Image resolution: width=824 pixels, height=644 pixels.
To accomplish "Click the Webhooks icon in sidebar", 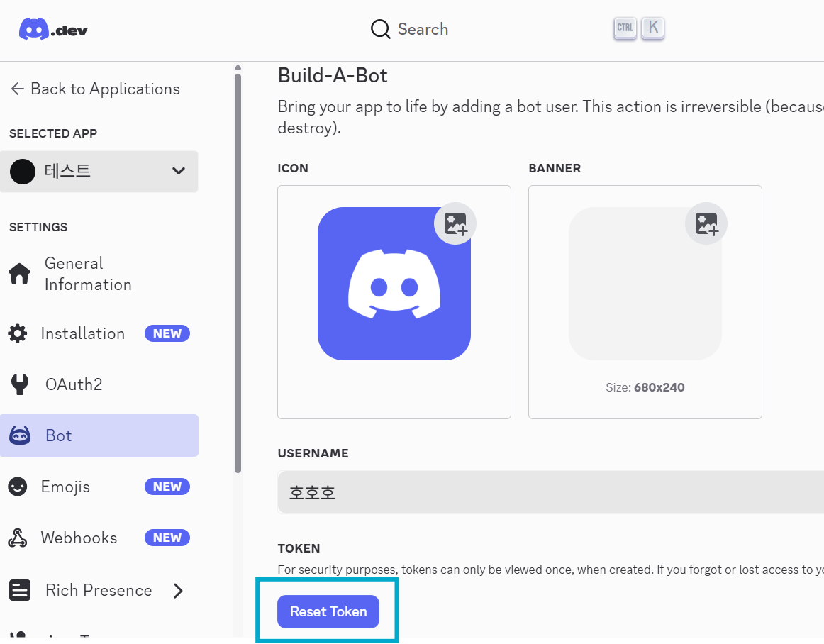I will click(18, 538).
